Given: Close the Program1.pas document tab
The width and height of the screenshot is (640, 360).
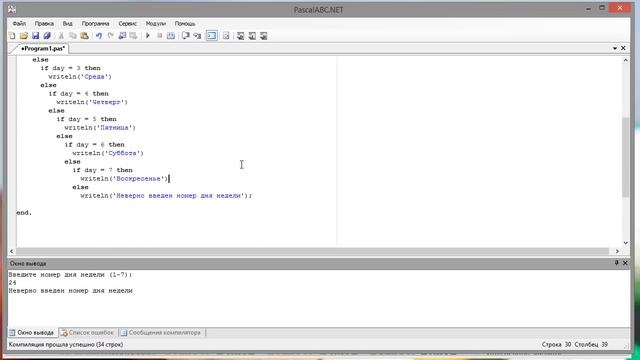Looking at the screenshot, I should (x=623, y=48).
